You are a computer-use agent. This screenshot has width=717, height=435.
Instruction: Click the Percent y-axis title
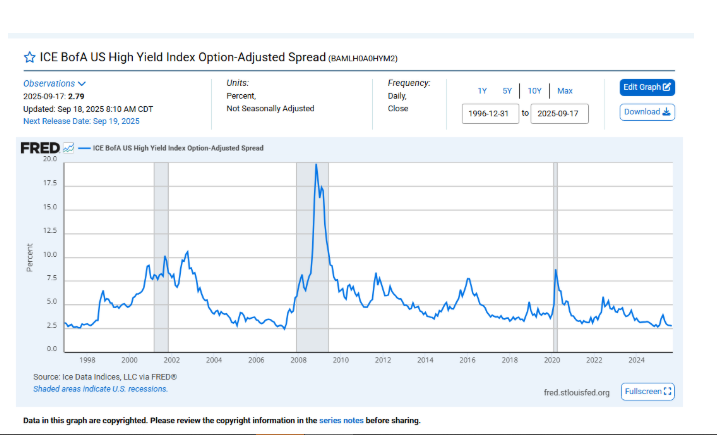coord(30,258)
